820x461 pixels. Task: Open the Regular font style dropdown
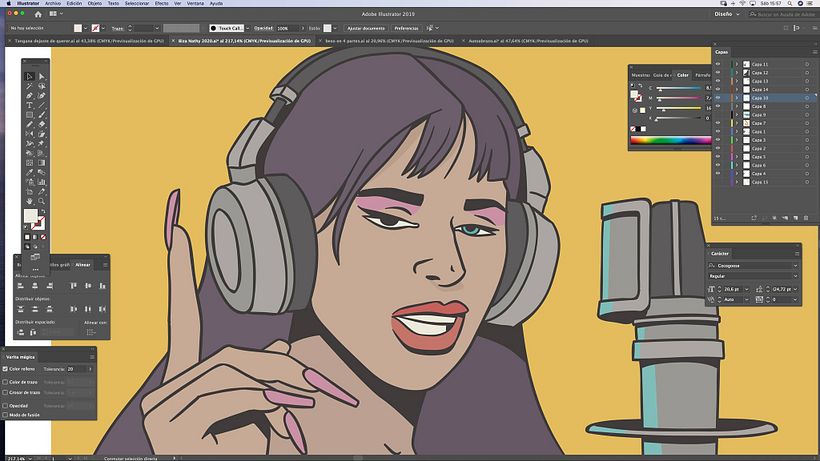point(753,276)
